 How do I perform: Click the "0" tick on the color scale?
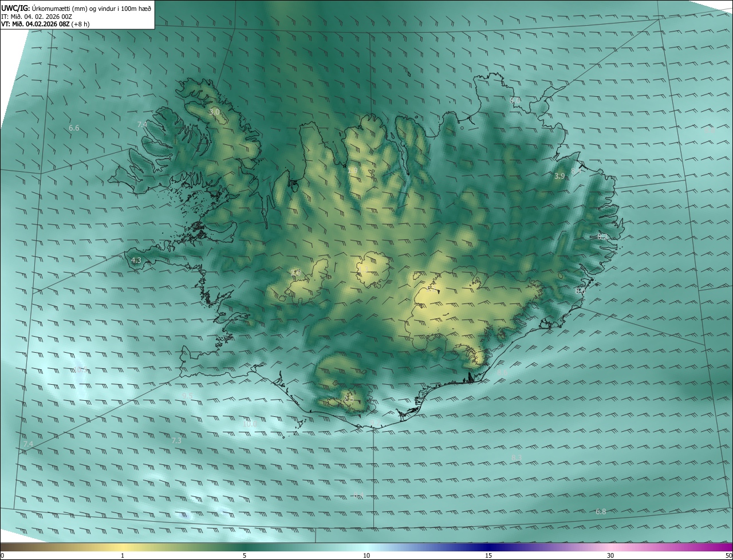tap(2, 555)
